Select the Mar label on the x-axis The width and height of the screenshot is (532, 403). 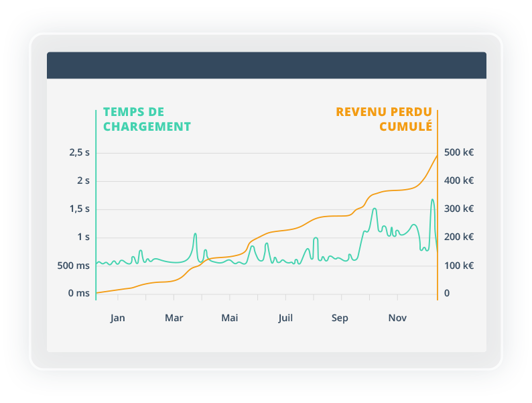point(174,318)
